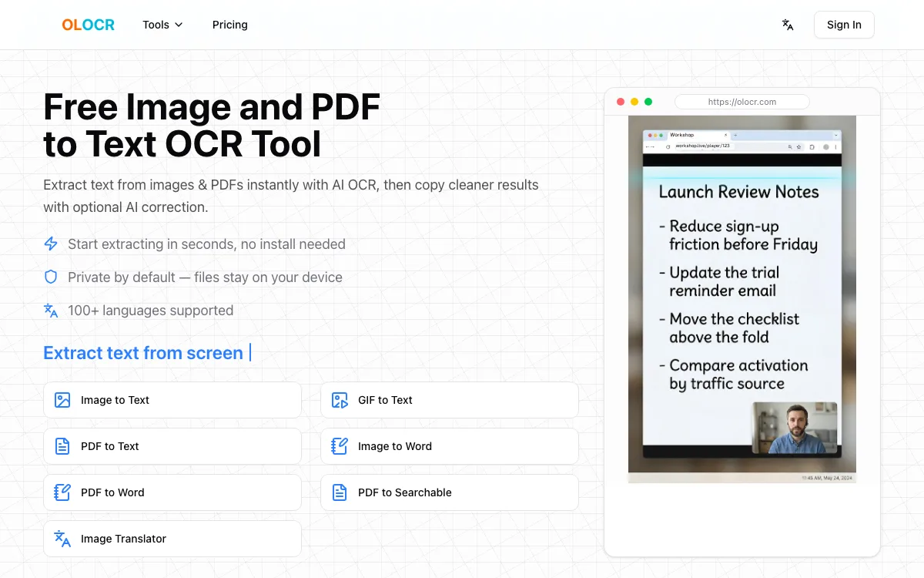Open the Image Translator tool
The image size is (924, 578).
coord(172,539)
